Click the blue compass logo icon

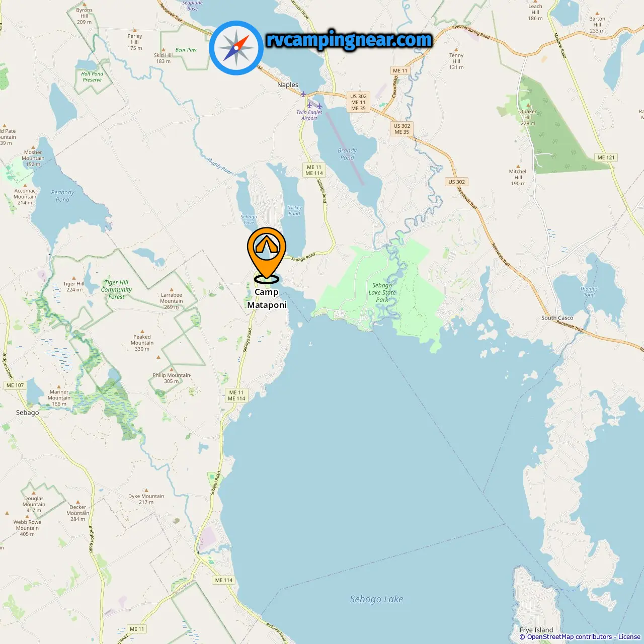click(x=236, y=48)
